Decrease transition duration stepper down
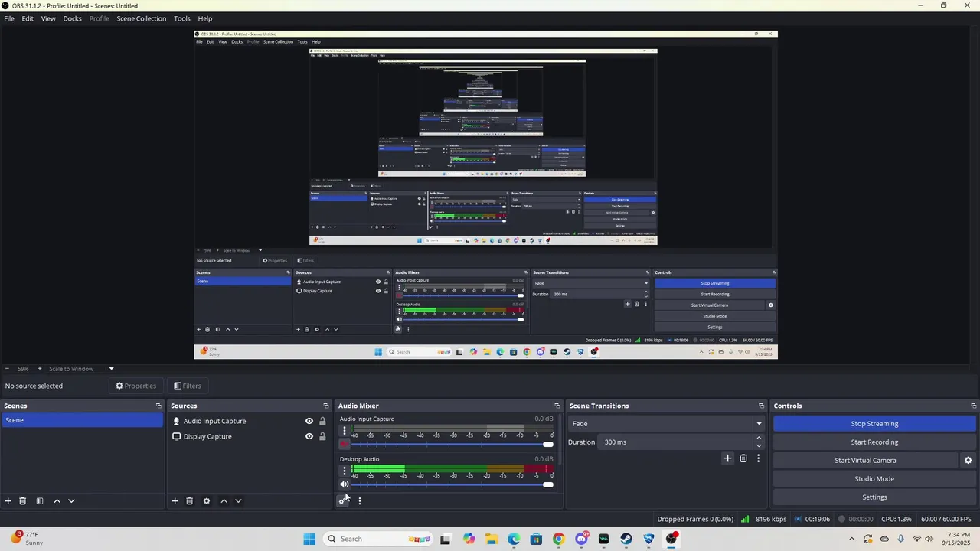Screen dimensions: 980x551 coord(759,446)
